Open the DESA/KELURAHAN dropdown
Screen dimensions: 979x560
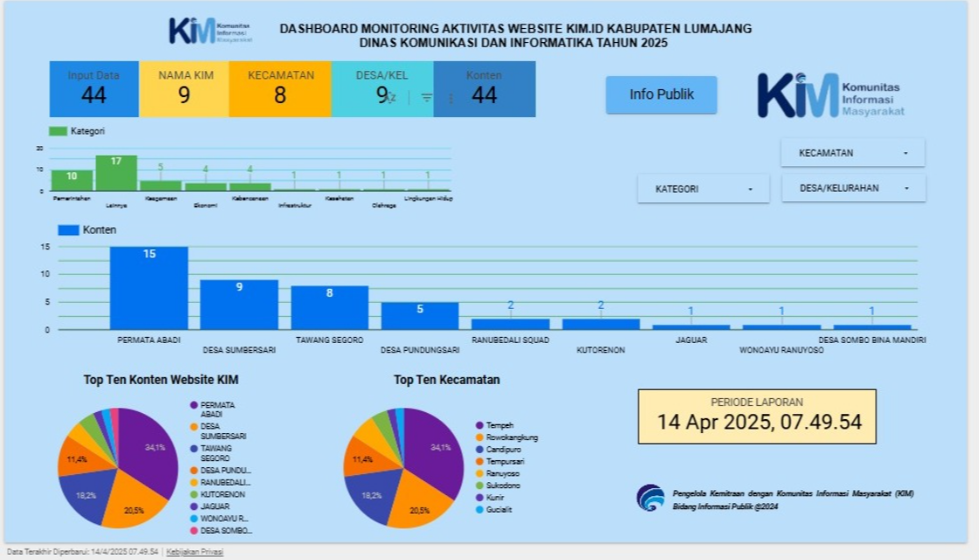coord(853,188)
